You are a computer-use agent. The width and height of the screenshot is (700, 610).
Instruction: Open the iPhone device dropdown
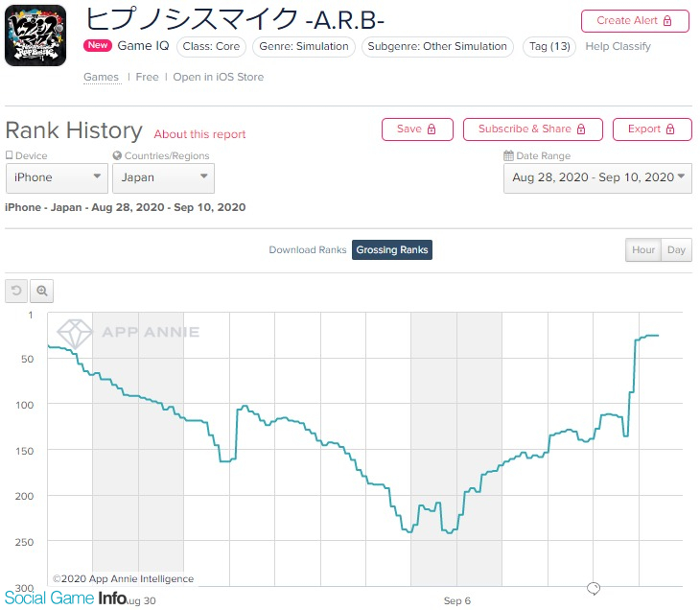pyautogui.click(x=57, y=177)
